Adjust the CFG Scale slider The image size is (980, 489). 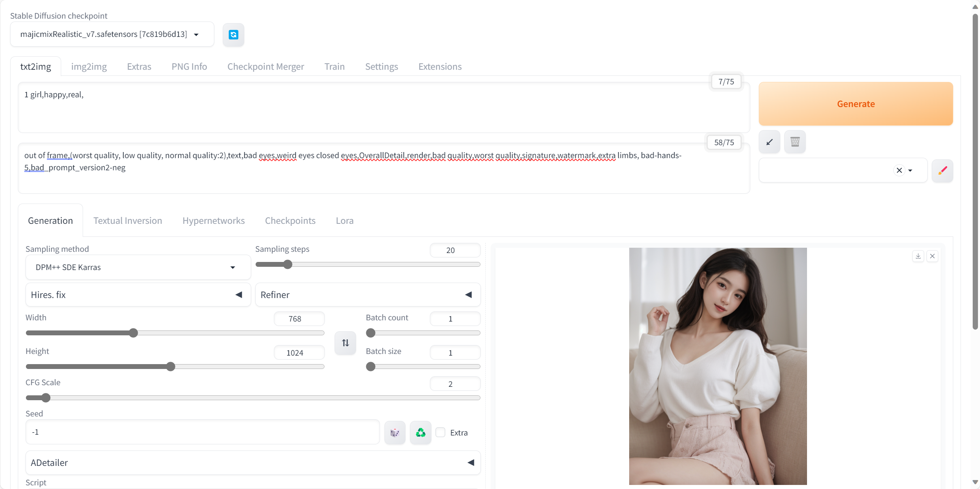(x=253, y=398)
